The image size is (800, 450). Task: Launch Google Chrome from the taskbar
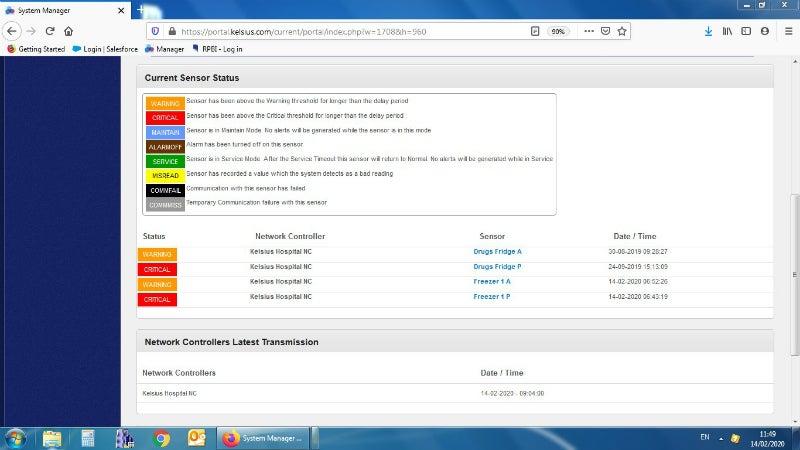[x=161, y=438]
